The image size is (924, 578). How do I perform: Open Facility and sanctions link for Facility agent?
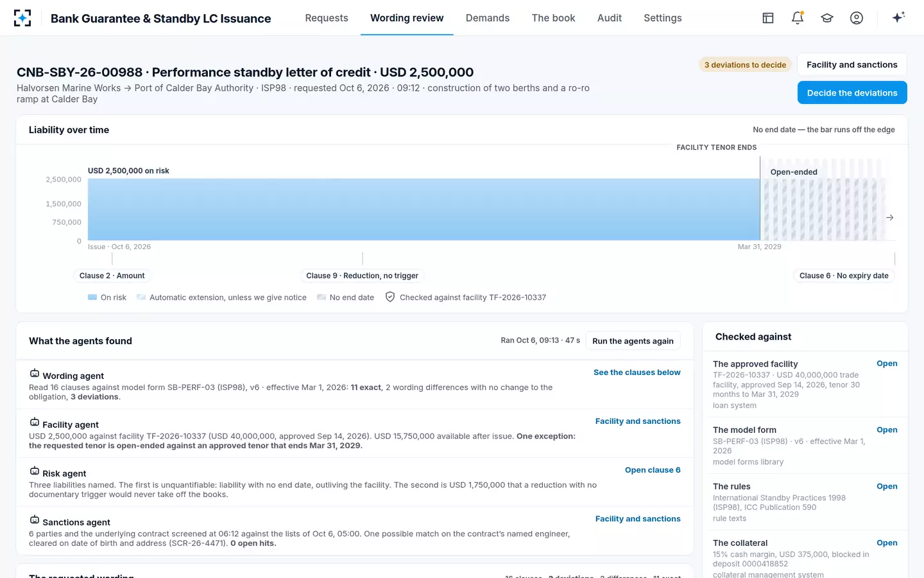[638, 421]
